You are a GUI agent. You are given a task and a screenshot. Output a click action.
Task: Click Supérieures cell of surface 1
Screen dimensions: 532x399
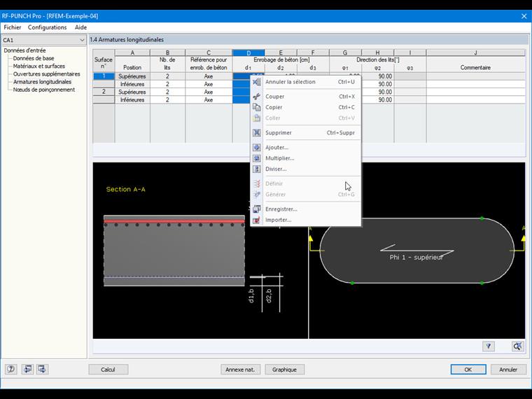click(x=132, y=76)
